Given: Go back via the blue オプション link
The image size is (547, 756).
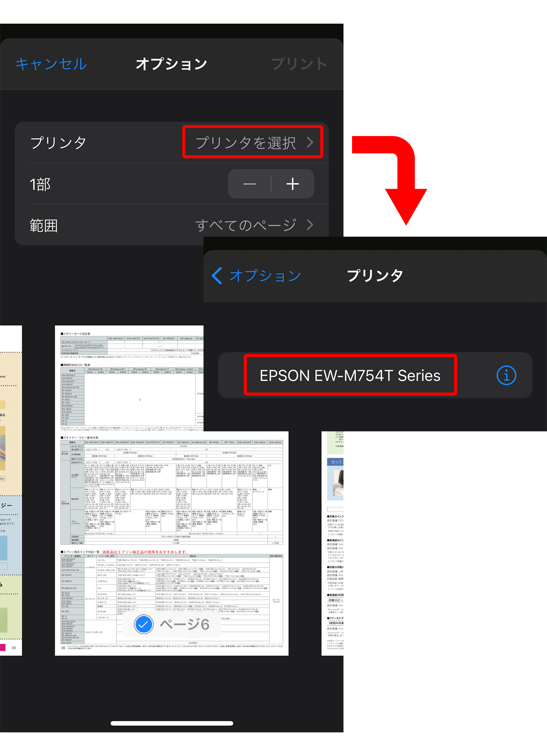Looking at the screenshot, I should (x=265, y=276).
